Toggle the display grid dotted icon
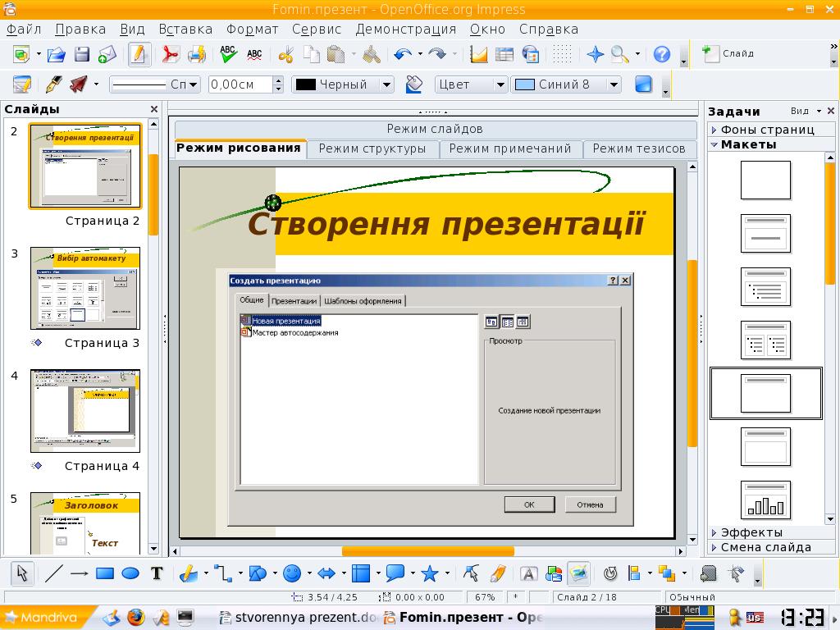Image resolution: width=840 pixels, height=630 pixels. (x=562, y=54)
